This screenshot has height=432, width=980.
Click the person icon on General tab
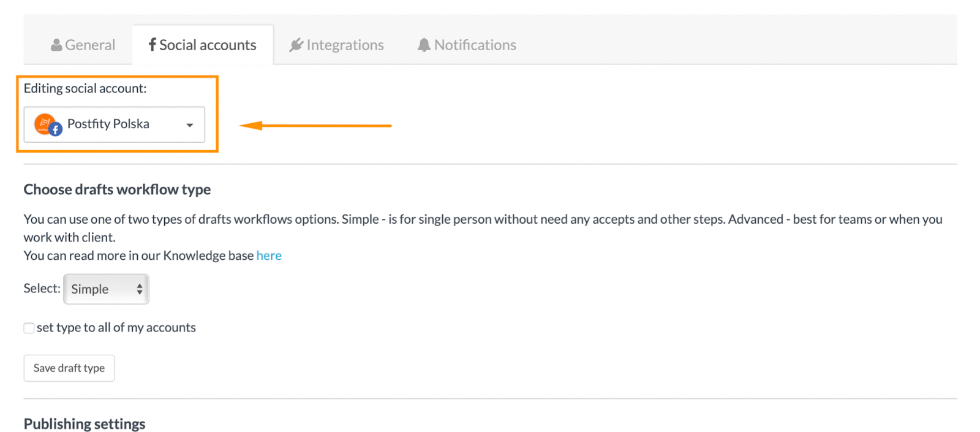(56, 45)
